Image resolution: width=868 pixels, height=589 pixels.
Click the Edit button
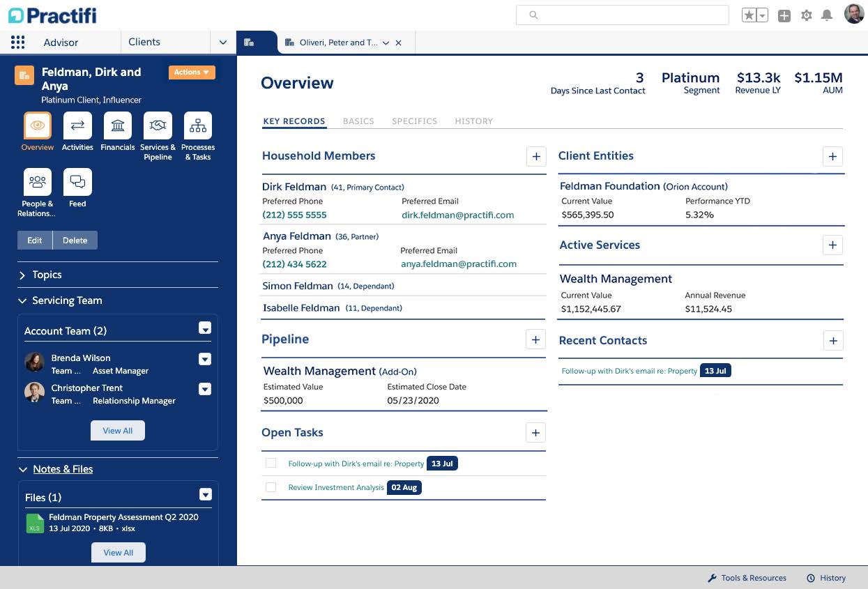click(x=35, y=240)
